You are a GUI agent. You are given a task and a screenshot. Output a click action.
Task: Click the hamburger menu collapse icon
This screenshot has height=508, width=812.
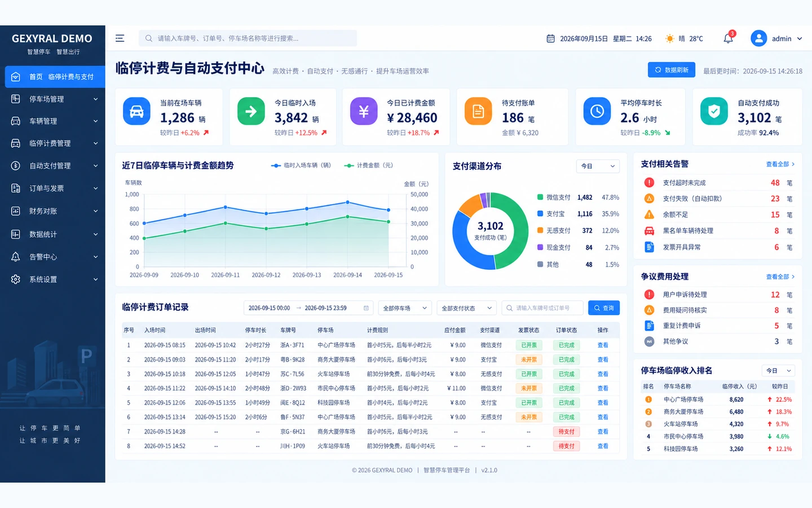120,38
